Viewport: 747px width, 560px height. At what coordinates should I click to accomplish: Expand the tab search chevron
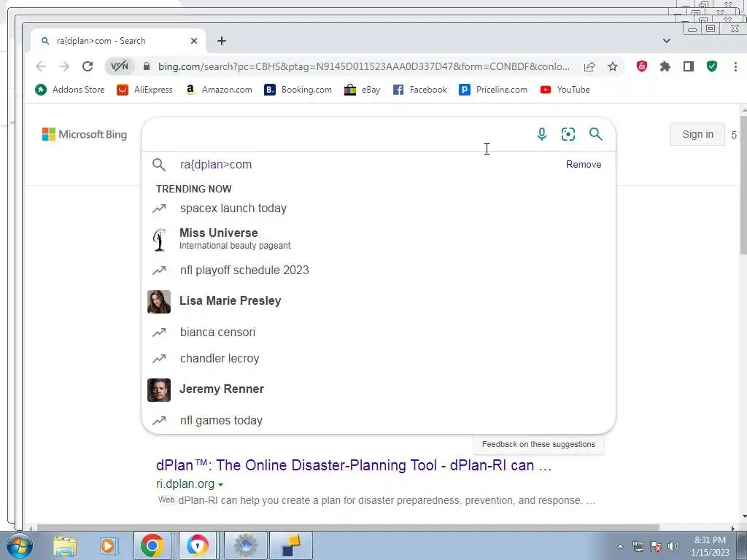pos(667,41)
